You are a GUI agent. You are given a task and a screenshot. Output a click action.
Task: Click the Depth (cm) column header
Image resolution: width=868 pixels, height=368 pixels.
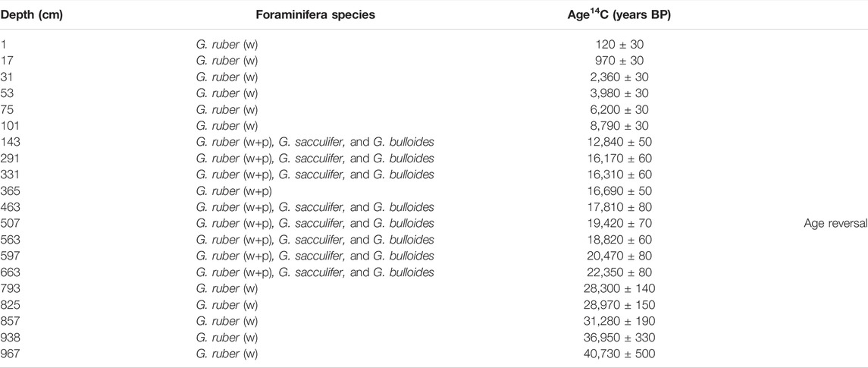pyautogui.click(x=31, y=15)
